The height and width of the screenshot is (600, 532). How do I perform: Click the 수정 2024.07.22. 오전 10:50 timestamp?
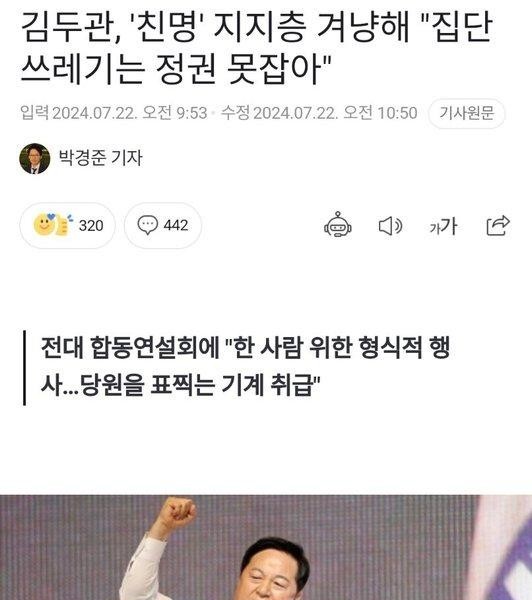pyautogui.click(x=319, y=113)
